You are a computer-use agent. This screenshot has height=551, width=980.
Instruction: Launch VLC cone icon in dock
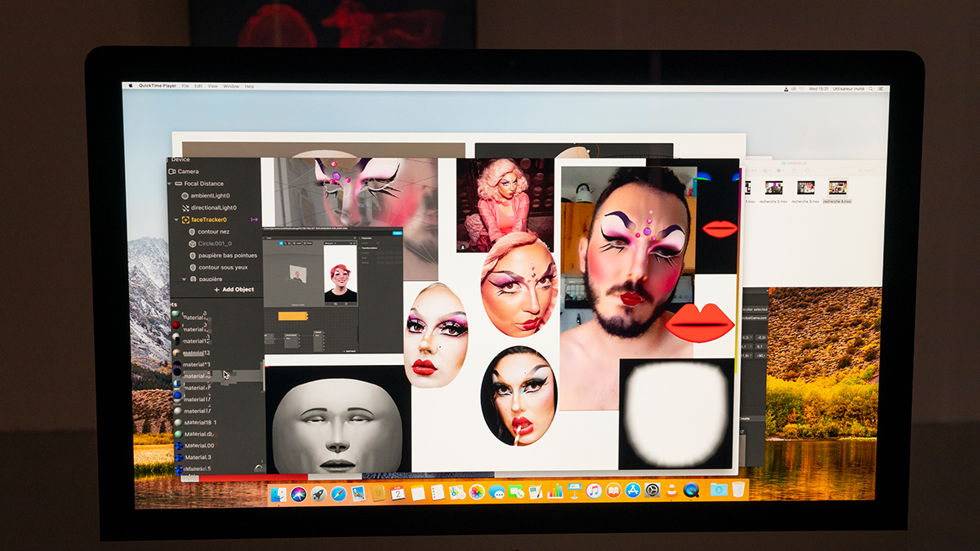(670, 491)
